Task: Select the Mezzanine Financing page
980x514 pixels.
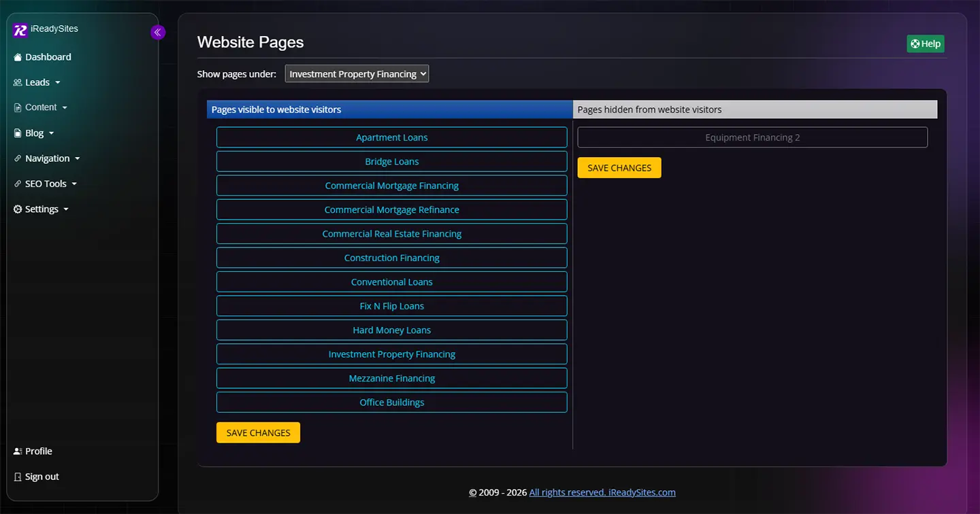Action: 392,379
